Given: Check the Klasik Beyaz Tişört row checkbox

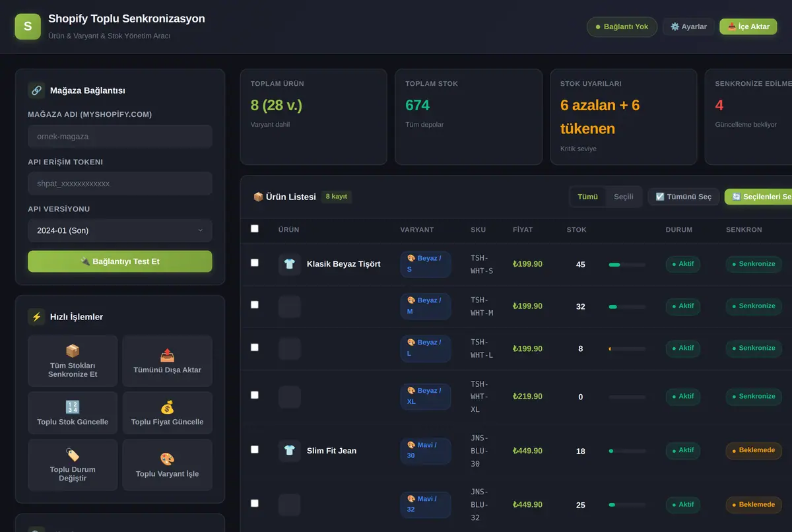Looking at the screenshot, I should (255, 263).
